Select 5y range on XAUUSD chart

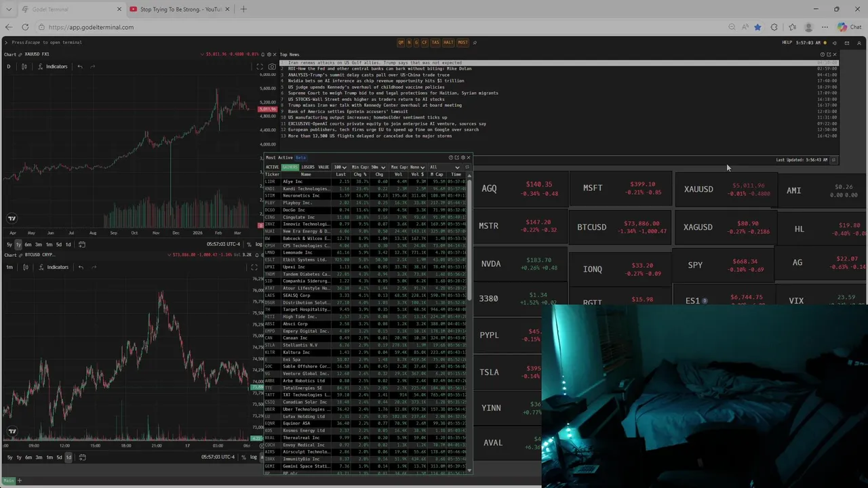pyautogui.click(x=9, y=244)
